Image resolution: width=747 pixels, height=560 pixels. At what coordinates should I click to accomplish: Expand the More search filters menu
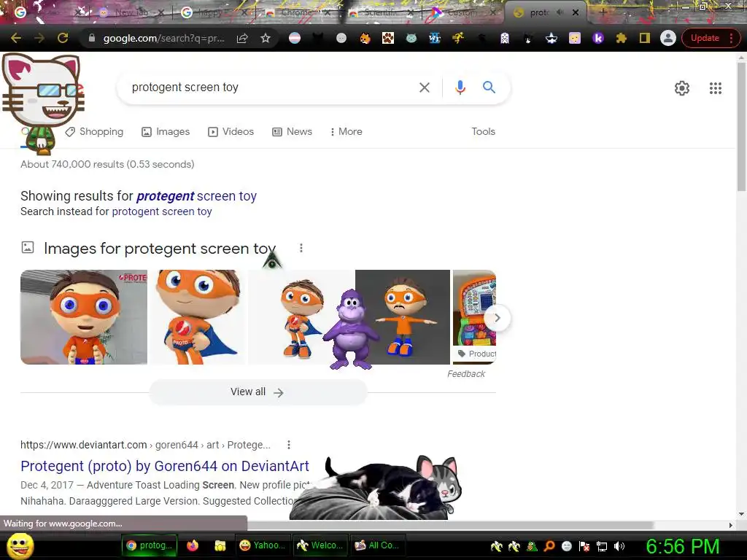(x=346, y=132)
